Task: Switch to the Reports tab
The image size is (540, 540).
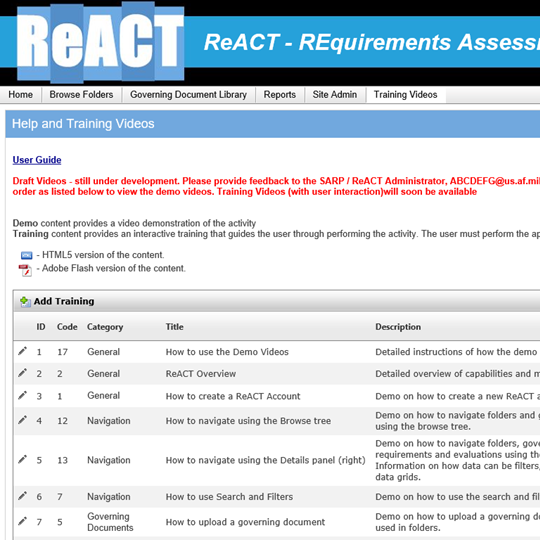Action: click(280, 94)
